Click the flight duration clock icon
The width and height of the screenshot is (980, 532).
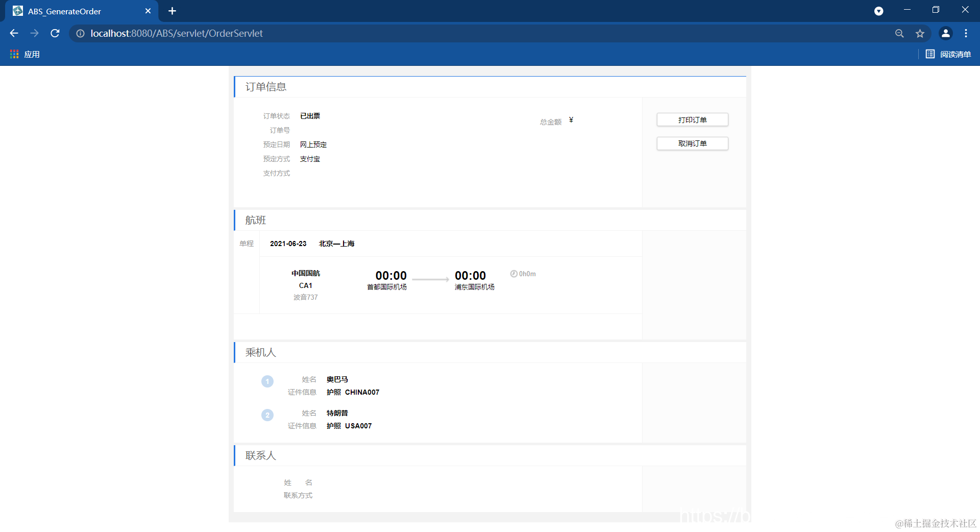point(513,274)
